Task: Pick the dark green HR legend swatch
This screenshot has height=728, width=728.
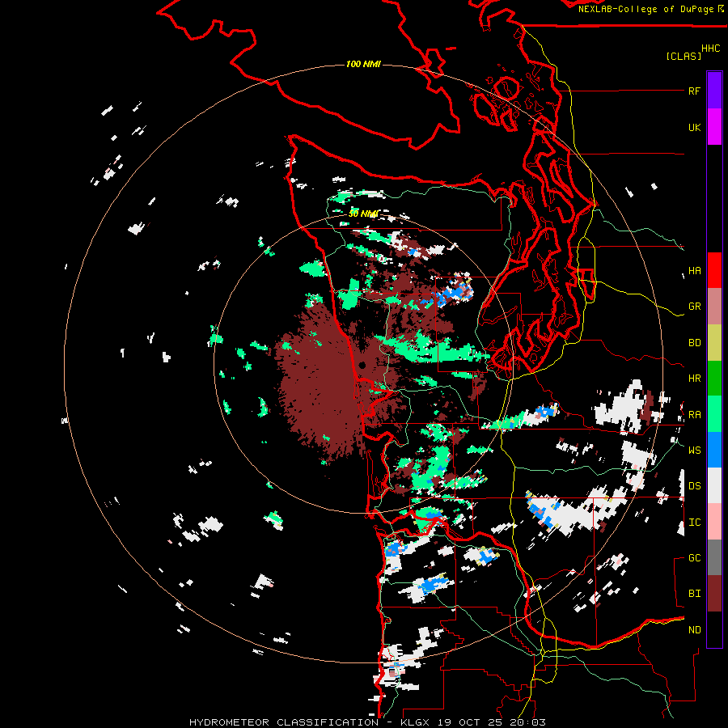Action: [714, 379]
